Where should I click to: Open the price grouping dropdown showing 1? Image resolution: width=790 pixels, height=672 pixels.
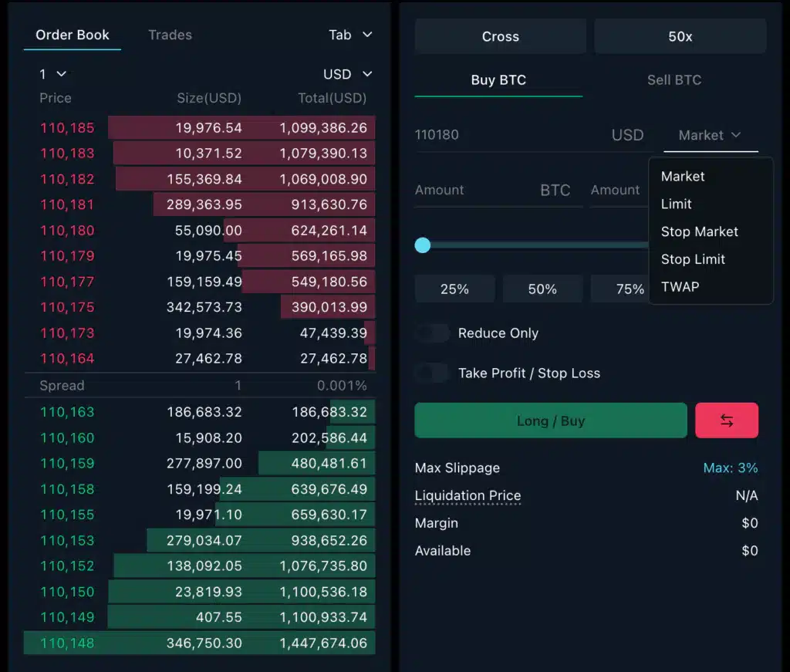[x=52, y=74]
